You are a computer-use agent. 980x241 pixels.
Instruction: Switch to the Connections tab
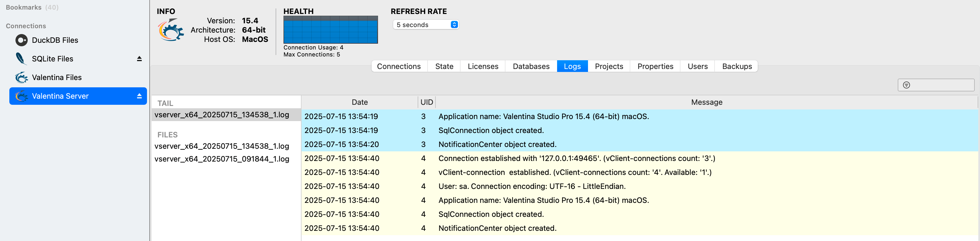[399, 66]
